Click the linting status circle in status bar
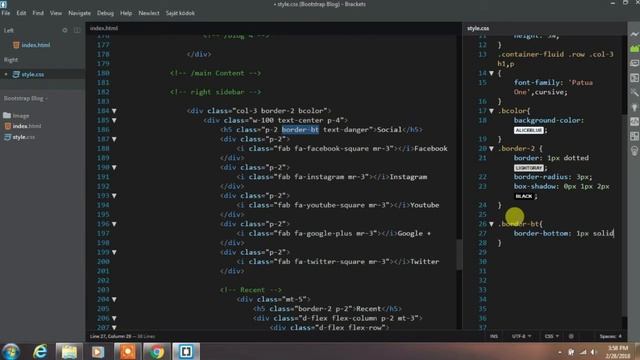The height and width of the screenshot is (360, 640). (x=571, y=336)
